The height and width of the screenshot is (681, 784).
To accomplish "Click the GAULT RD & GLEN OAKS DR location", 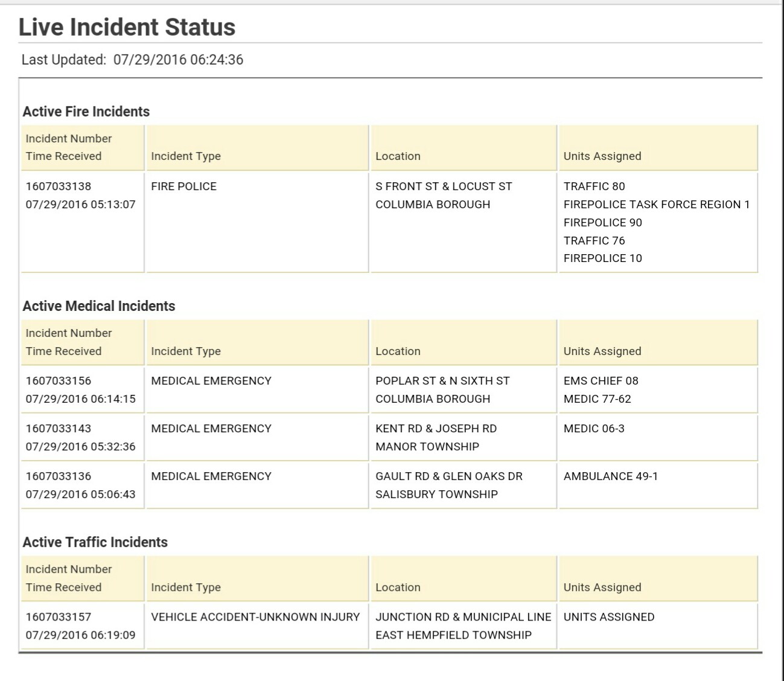I will pos(449,476).
